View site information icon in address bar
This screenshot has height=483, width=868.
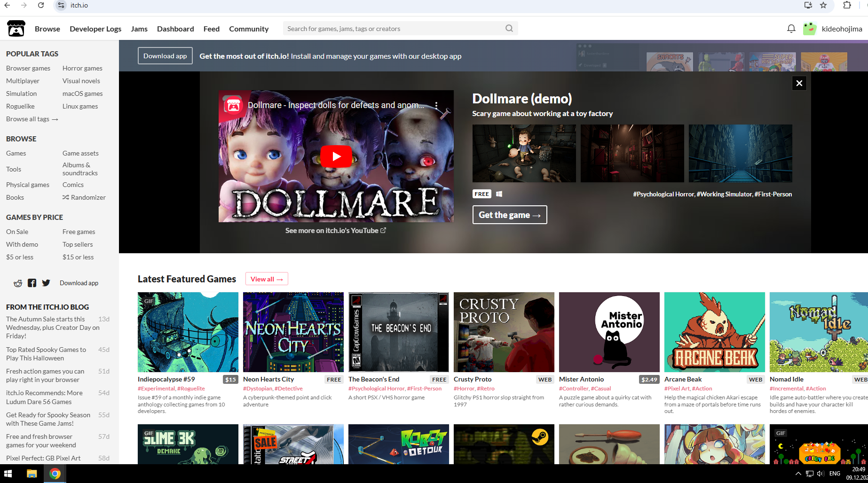click(61, 5)
